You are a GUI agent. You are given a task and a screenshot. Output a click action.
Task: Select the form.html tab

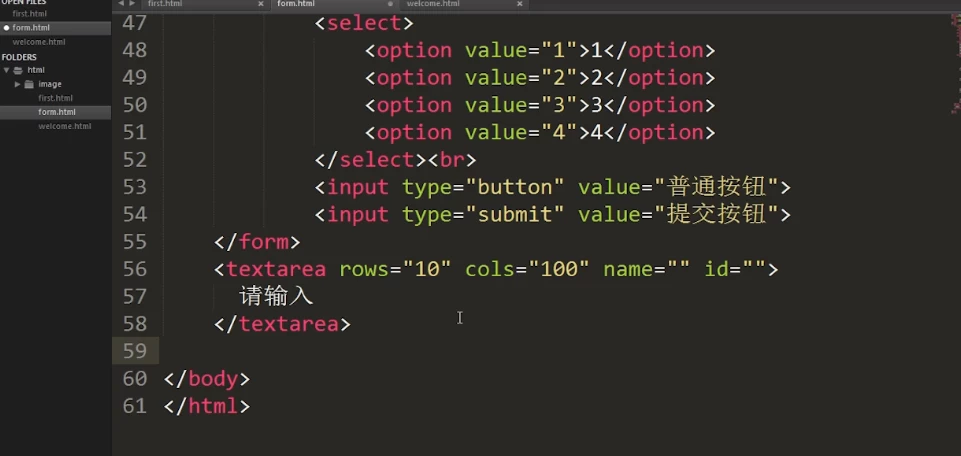click(x=296, y=4)
